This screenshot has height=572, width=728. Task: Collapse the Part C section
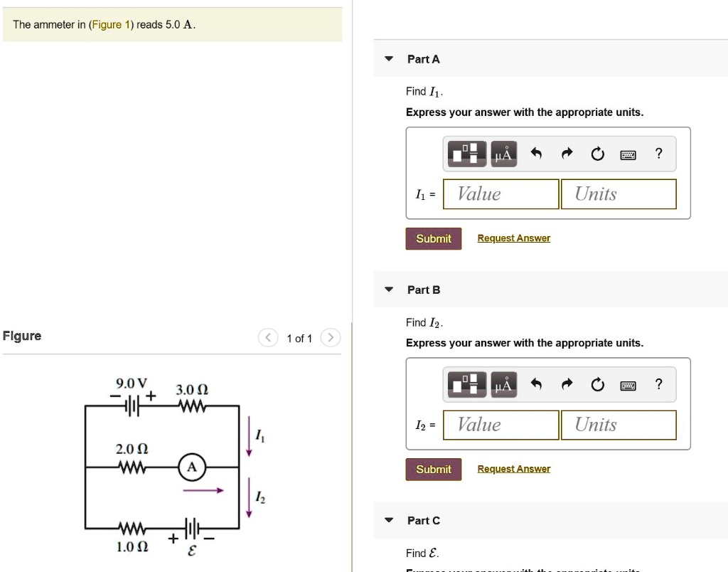point(388,520)
